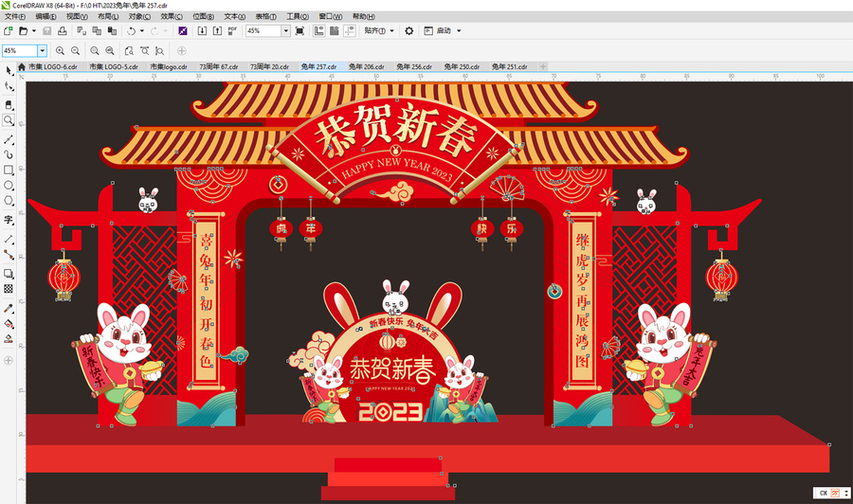This screenshot has height=504, width=853.
Task: Toggle Show rulers button
Action: [318, 31]
